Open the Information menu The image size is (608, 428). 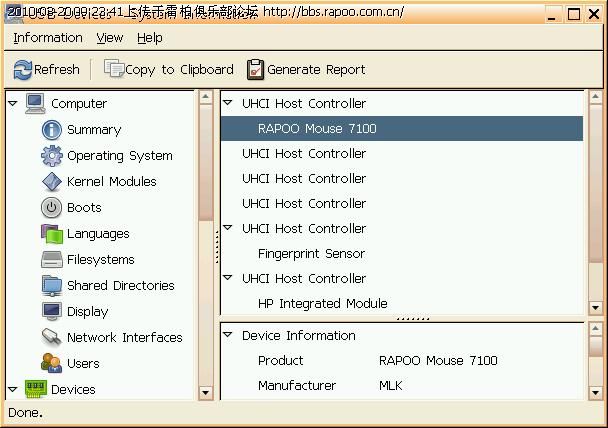48,38
